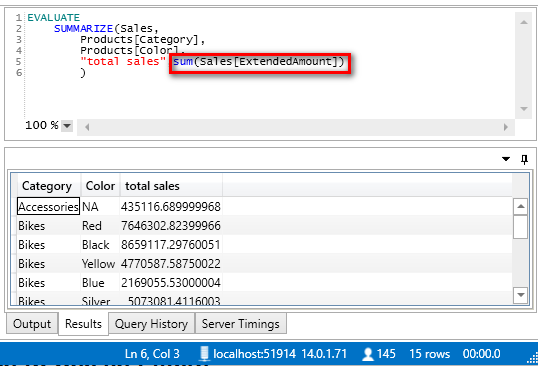The height and width of the screenshot is (366, 538).
Task: Select the Bikes cell in Blue row
Action: pyautogui.click(x=48, y=283)
